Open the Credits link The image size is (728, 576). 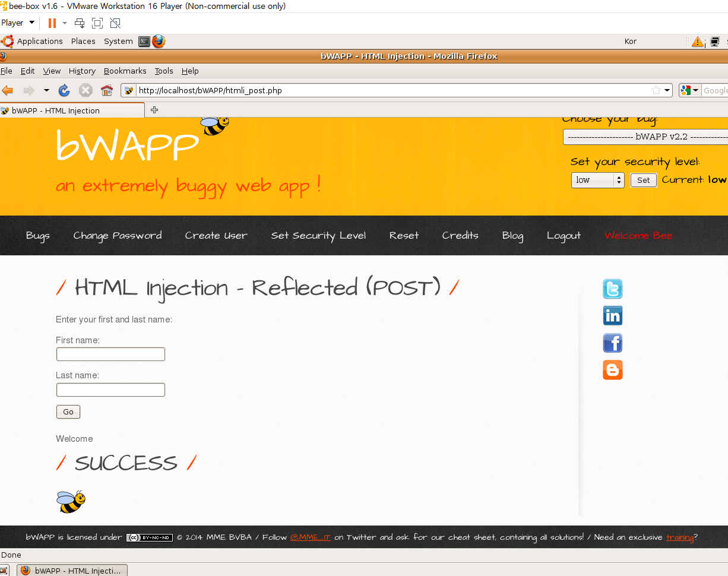460,236
